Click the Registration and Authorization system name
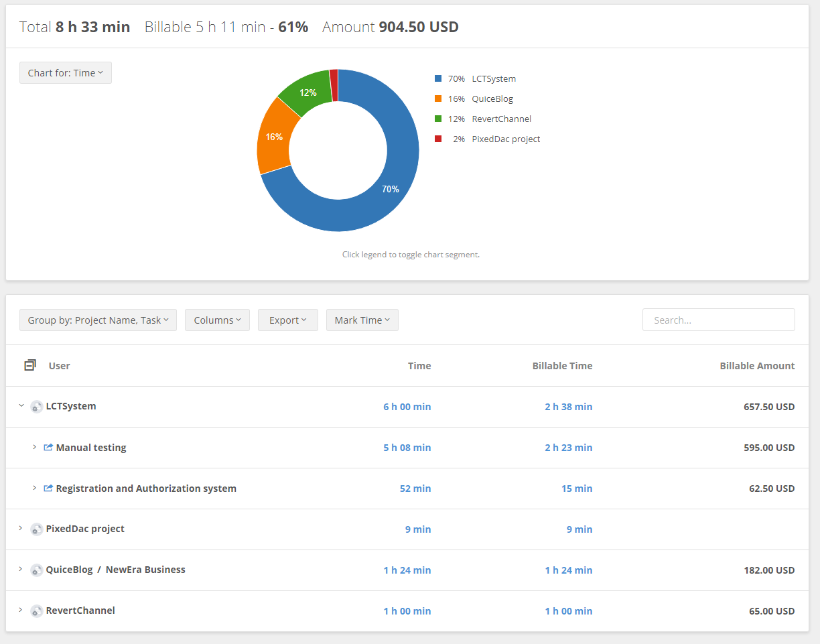Screen dimensions: 820x644 click(x=146, y=489)
